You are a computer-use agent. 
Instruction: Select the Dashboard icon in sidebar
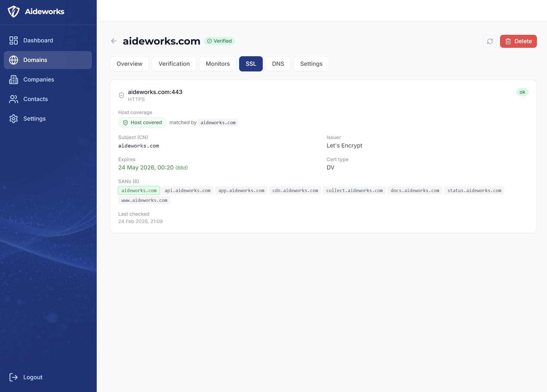pyautogui.click(x=13, y=40)
